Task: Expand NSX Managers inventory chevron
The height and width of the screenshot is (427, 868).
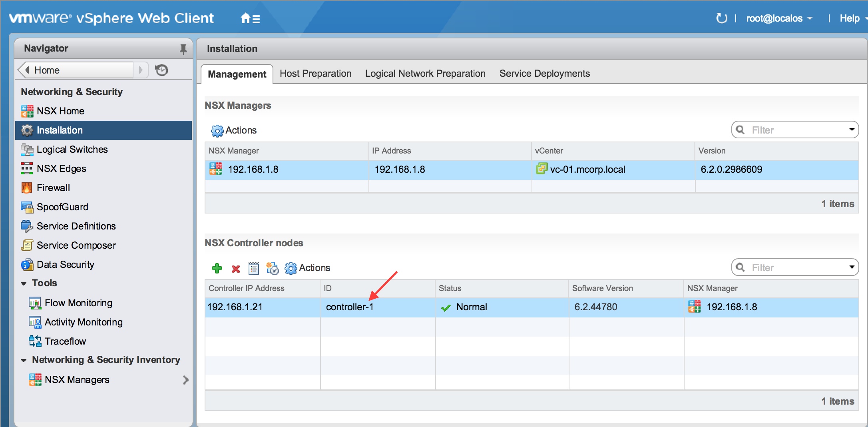Action: point(185,380)
